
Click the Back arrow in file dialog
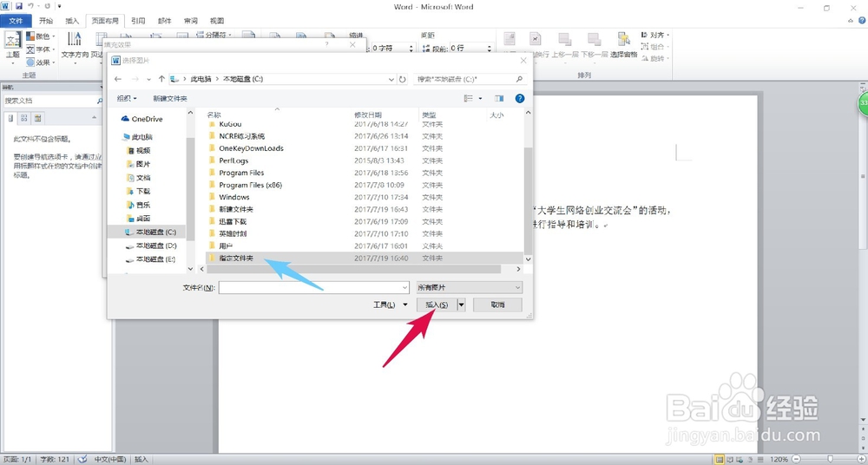[117, 79]
